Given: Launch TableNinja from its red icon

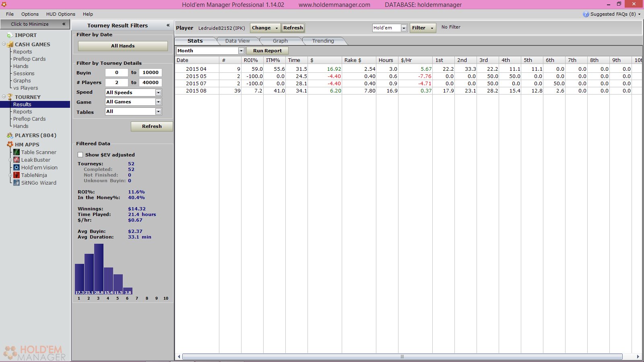Looking at the screenshot, I should tap(17, 175).
